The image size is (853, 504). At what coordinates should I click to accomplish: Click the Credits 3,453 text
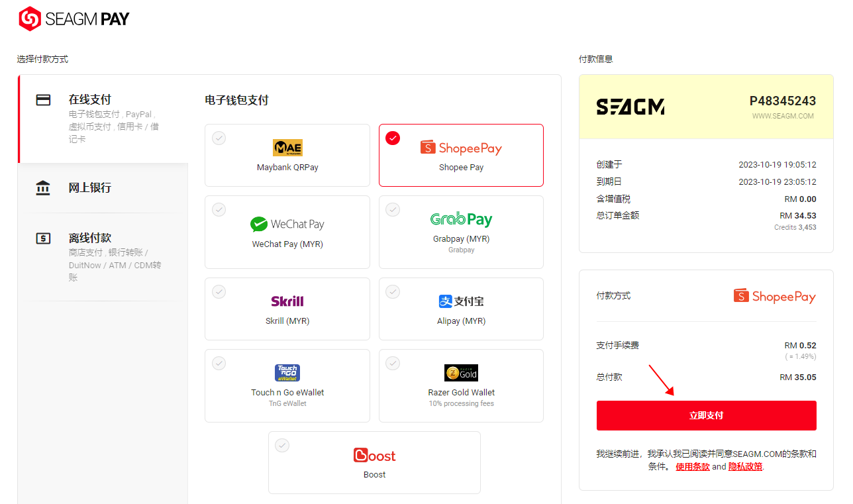pyautogui.click(x=795, y=227)
